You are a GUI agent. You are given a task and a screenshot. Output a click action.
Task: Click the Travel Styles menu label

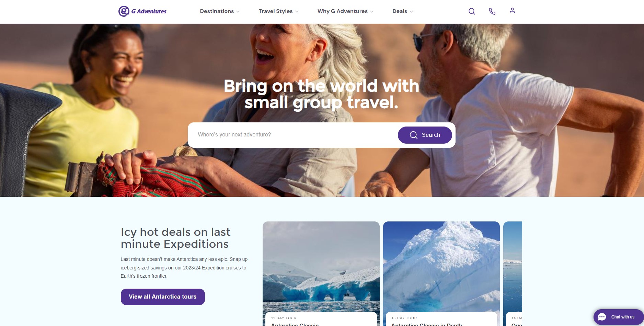pyautogui.click(x=276, y=11)
